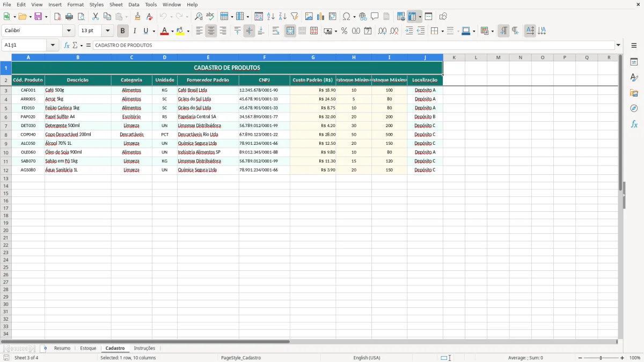The image size is (644, 362).
Task: Insert a hyperlink
Action: coord(363,17)
